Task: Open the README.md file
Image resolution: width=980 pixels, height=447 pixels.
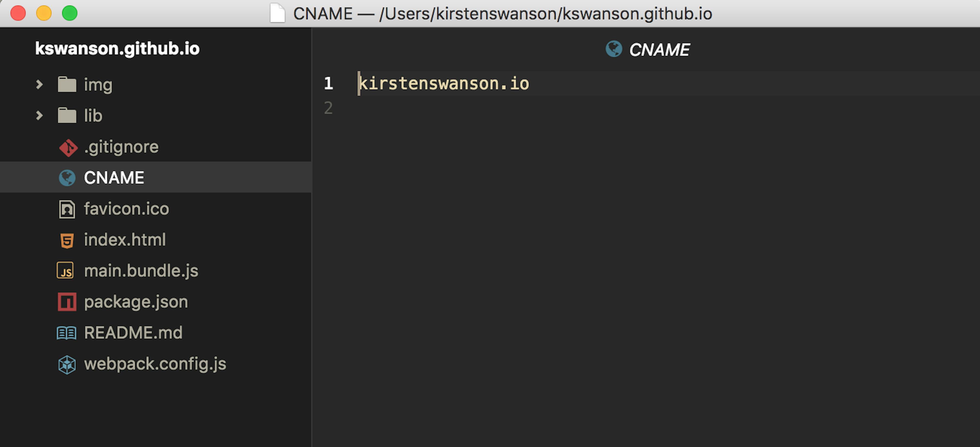Action: tap(133, 332)
